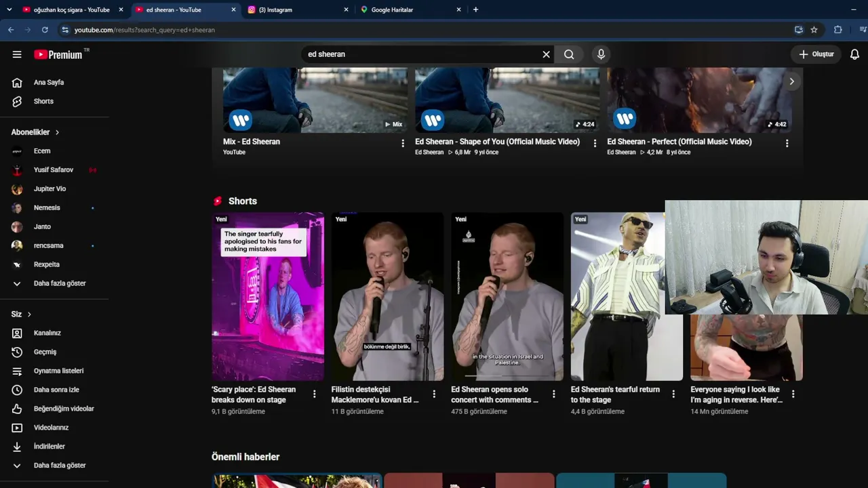The height and width of the screenshot is (488, 868).
Task: Clear the search field with the X
Action: [546, 54]
